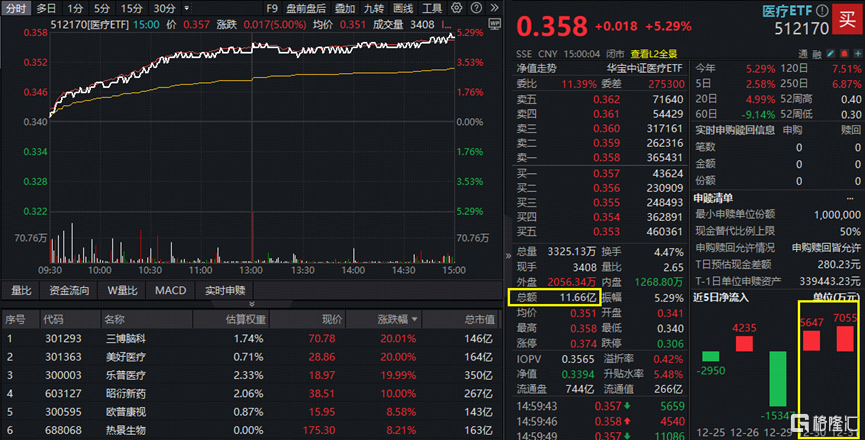Open more time periods dropdown arrow
865x440 pixels.
coord(186,8)
